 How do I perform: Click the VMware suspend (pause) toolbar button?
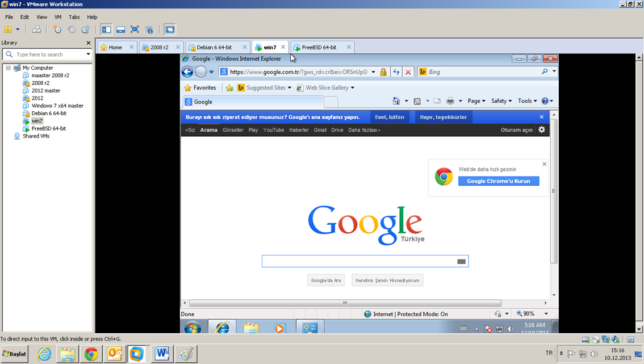pyautogui.click(x=8, y=30)
